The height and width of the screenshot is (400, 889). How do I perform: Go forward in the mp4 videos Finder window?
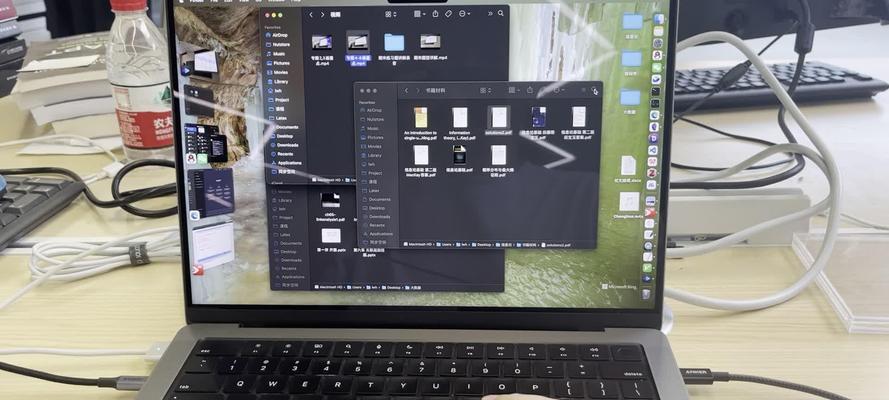click(323, 14)
